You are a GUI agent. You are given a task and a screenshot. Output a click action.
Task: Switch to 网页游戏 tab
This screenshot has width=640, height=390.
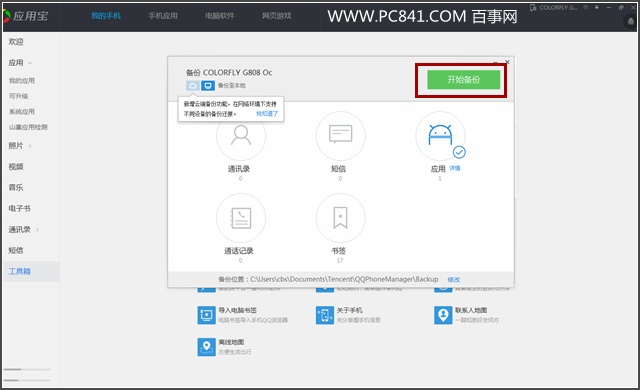tap(277, 16)
